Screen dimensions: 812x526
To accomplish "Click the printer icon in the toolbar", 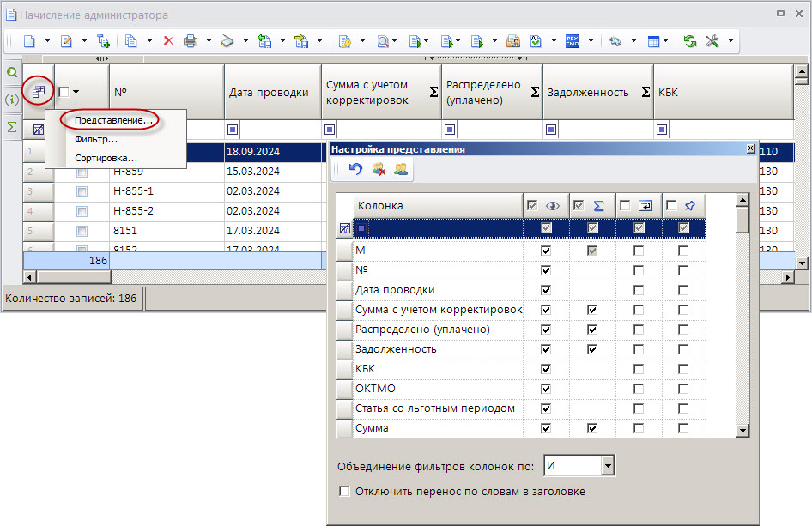I will (x=191, y=41).
